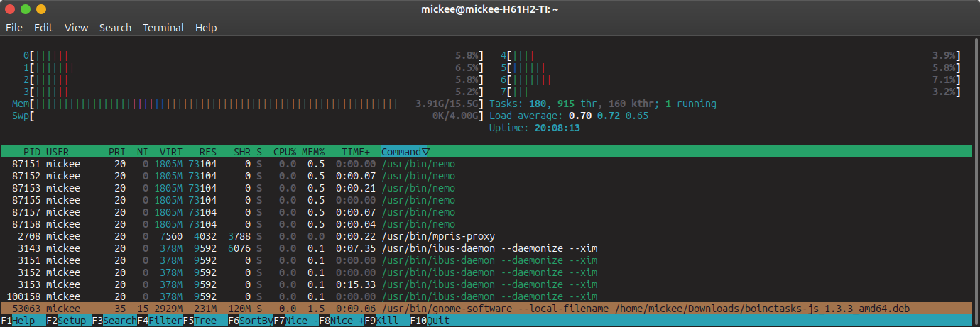The width and height of the screenshot is (980, 327).
Task: Open the Terminal menu
Action: [x=163, y=28]
